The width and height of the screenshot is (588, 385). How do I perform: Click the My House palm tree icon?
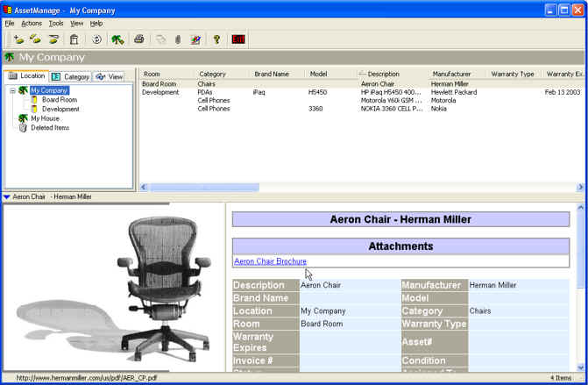click(x=23, y=118)
